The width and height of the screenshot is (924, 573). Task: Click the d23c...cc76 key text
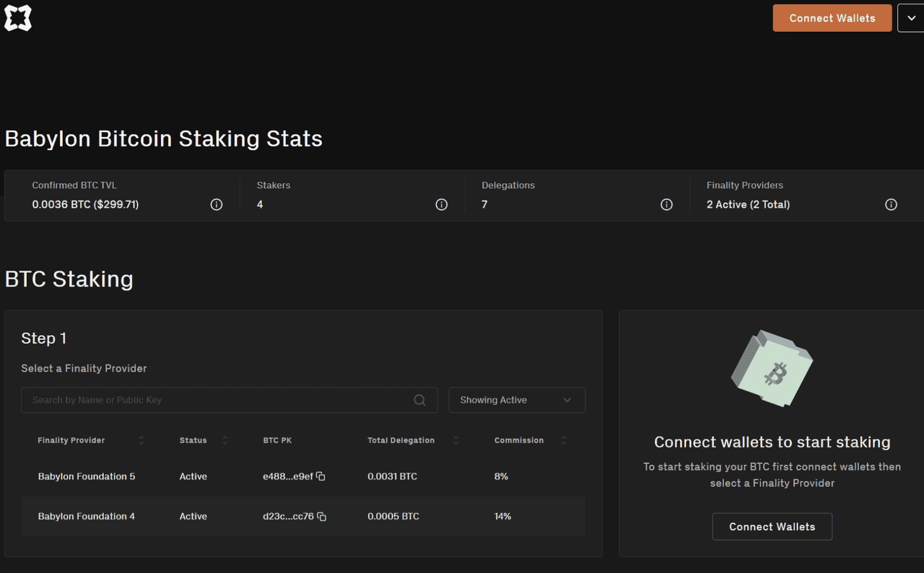tap(289, 517)
